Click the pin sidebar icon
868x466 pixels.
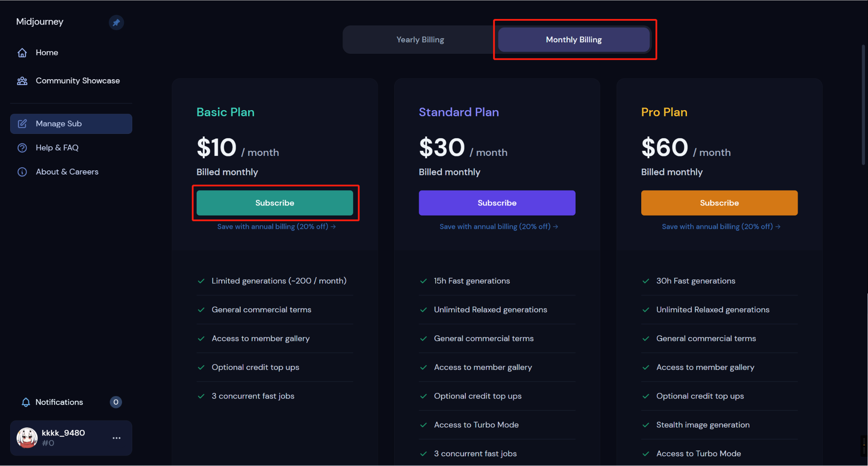(x=116, y=22)
